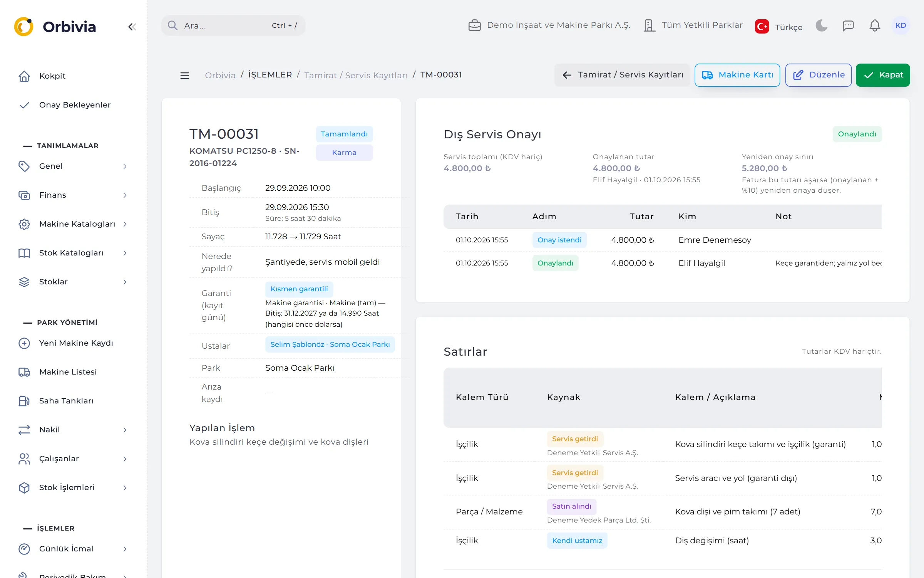Click the Türkçe language selector
Viewport: 924px width, 578px height.
point(778,27)
